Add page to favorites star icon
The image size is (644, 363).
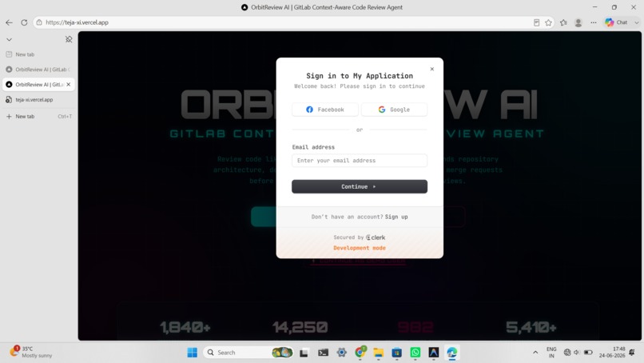[548, 22]
